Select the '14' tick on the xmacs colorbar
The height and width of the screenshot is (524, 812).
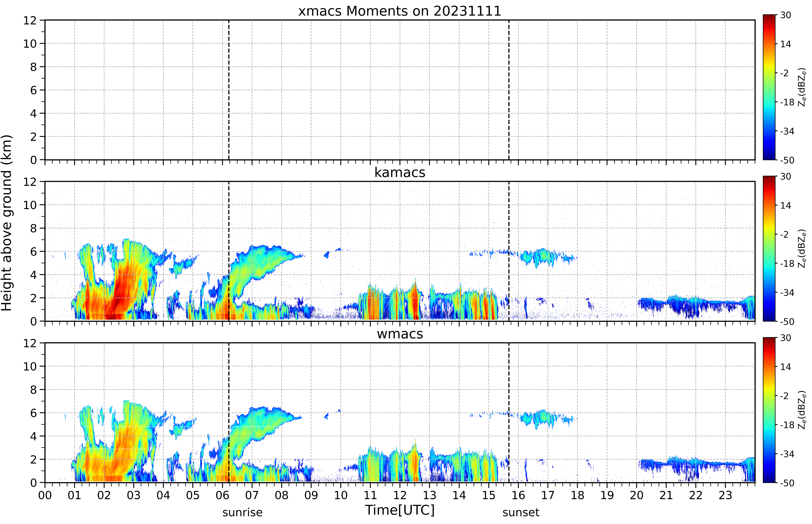click(785, 44)
